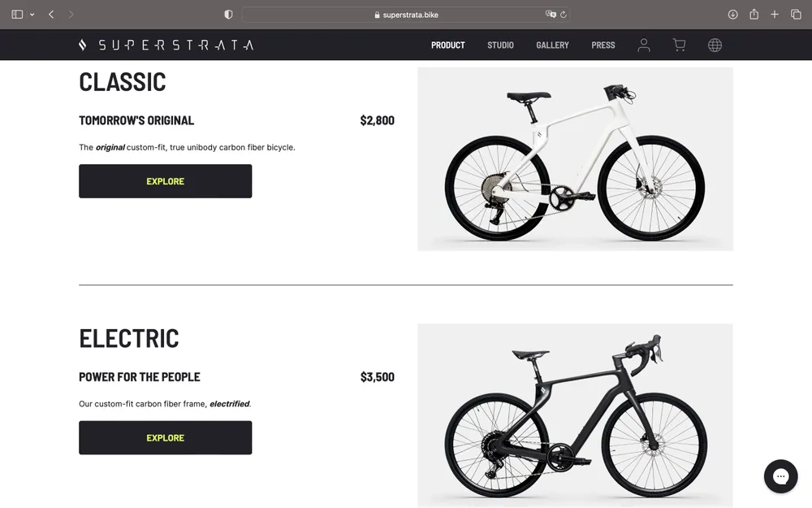The width and height of the screenshot is (812, 508).
Task: Explore the Classic bicycle
Action: click(165, 181)
